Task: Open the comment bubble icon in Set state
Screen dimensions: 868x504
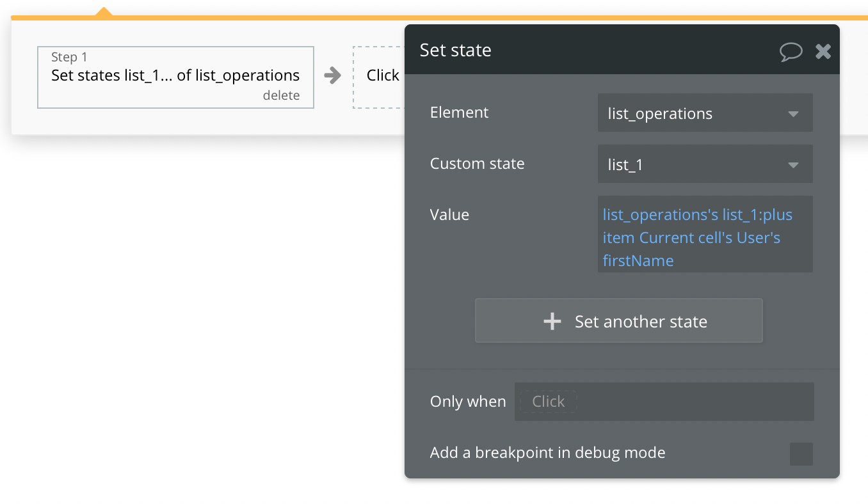Action: tap(791, 52)
